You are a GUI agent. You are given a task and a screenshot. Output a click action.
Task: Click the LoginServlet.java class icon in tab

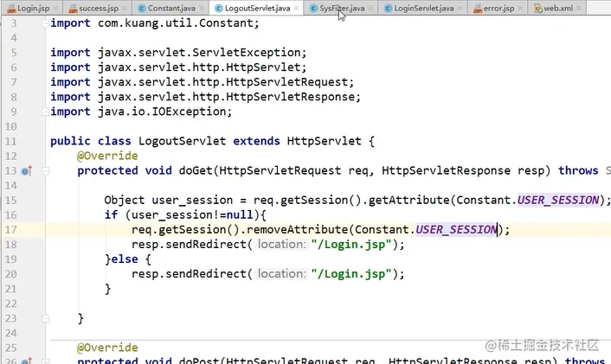click(x=388, y=8)
